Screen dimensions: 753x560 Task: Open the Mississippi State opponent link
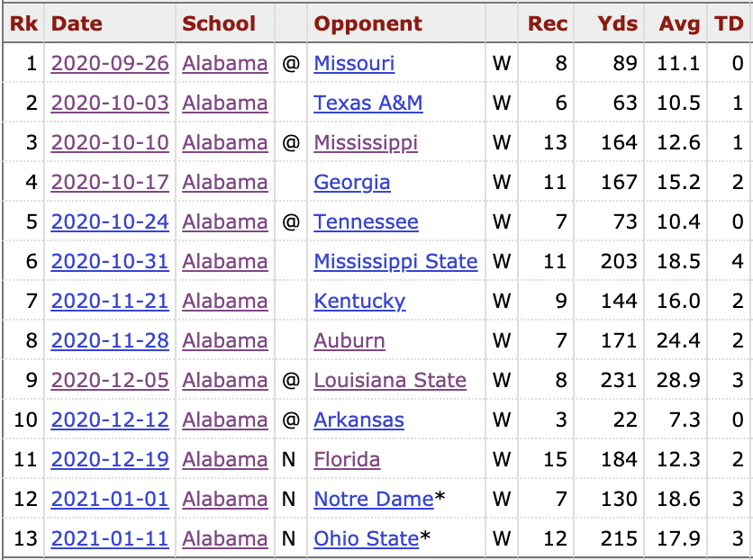tap(395, 262)
